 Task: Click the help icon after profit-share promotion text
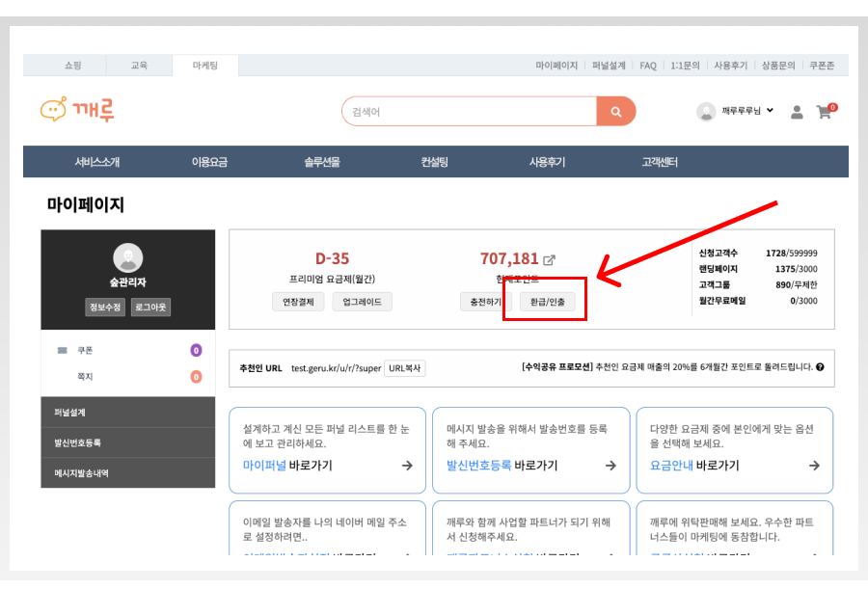click(820, 367)
